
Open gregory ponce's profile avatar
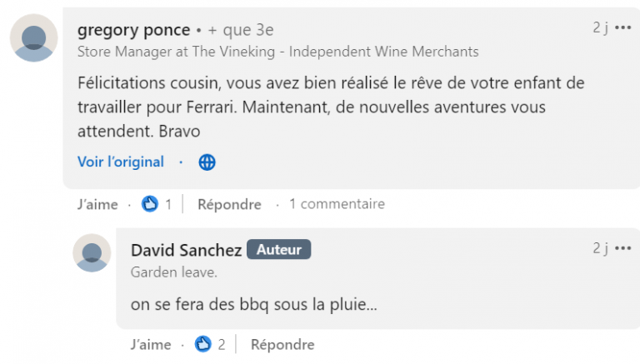[x=34, y=38]
